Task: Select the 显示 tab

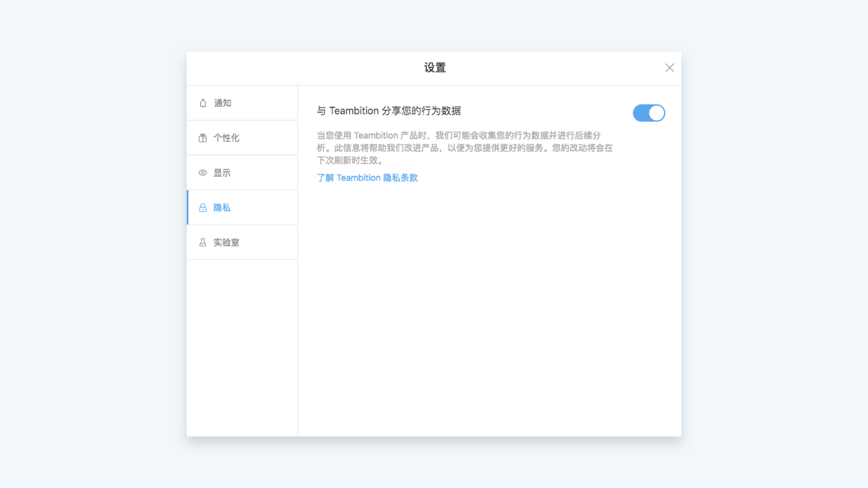Action: (x=242, y=173)
